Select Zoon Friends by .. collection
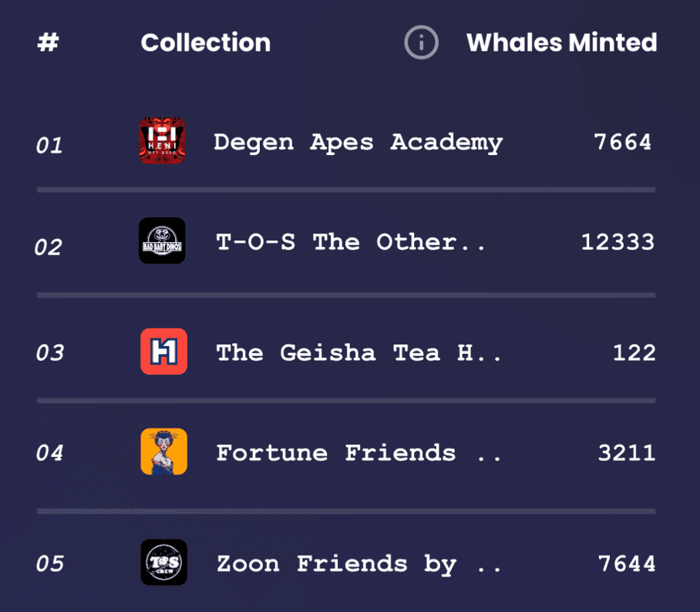The width and height of the screenshot is (700, 612). pos(358,563)
